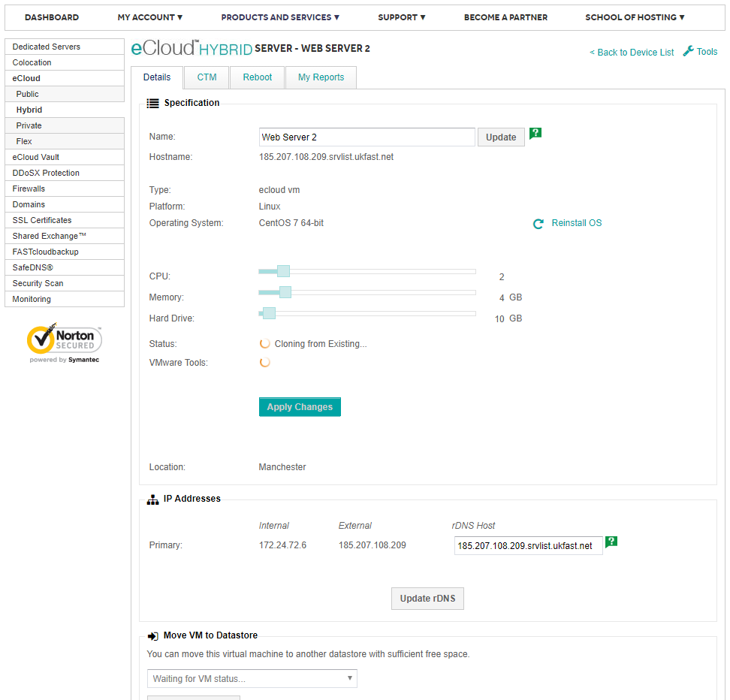Open SSL Certificates in the sidebar
The width and height of the screenshot is (730, 700).
coord(65,220)
